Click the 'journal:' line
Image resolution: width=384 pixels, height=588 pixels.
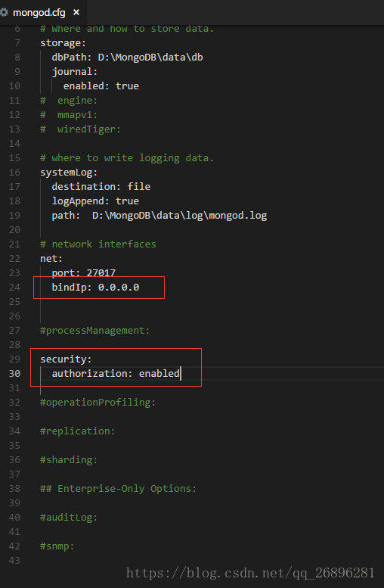(x=75, y=71)
